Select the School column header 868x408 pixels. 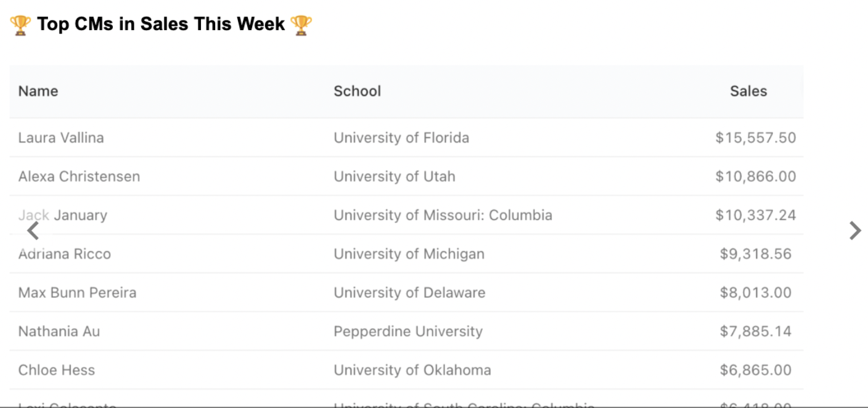point(358,91)
